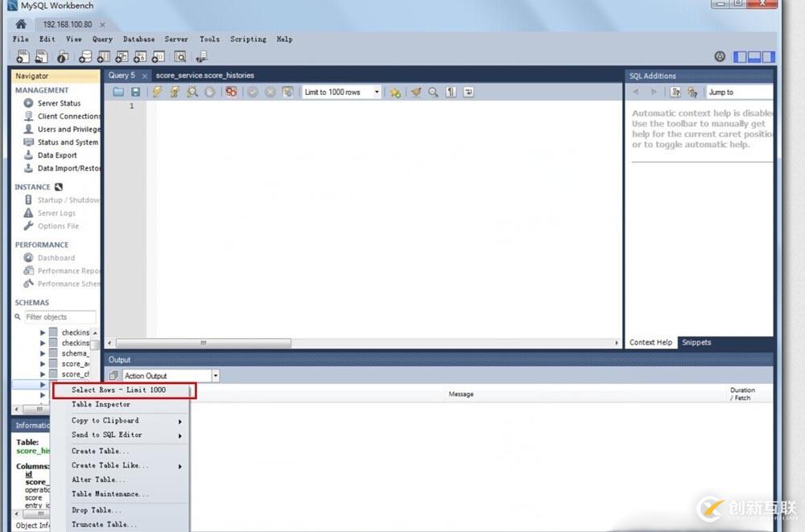The height and width of the screenshot is (532, 805).
Task: Open the Query menu
Action: (x=102, y=39)
